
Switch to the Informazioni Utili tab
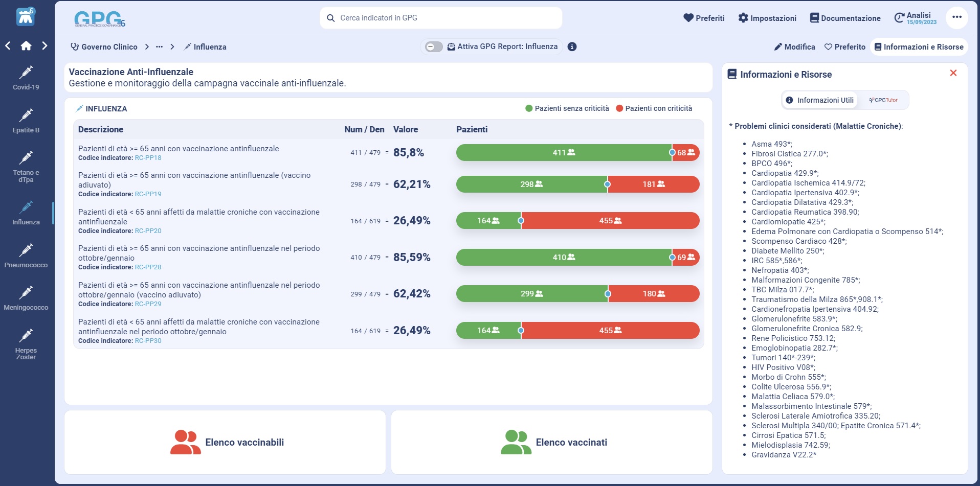(820, 100)
